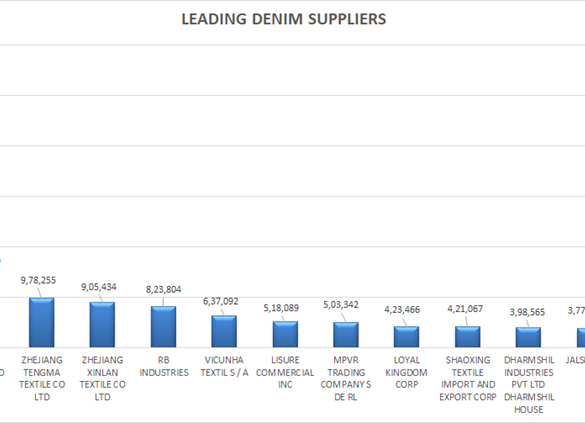The height and width of the screenshot is (423, 585).
Task: Click data label 5,03,342
Action: pos(341,305)
